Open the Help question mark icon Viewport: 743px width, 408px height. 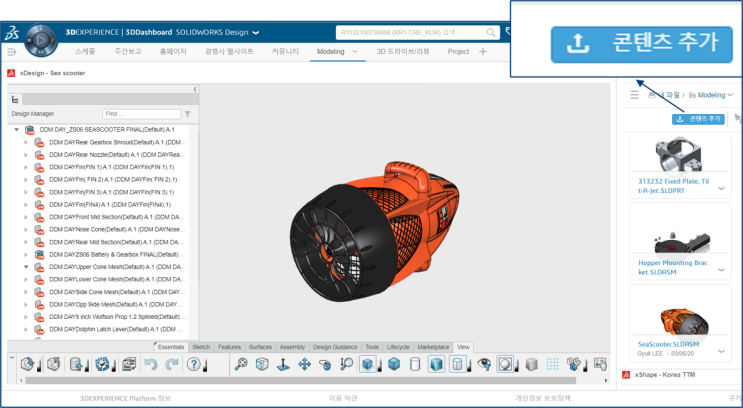coord(193,364)
